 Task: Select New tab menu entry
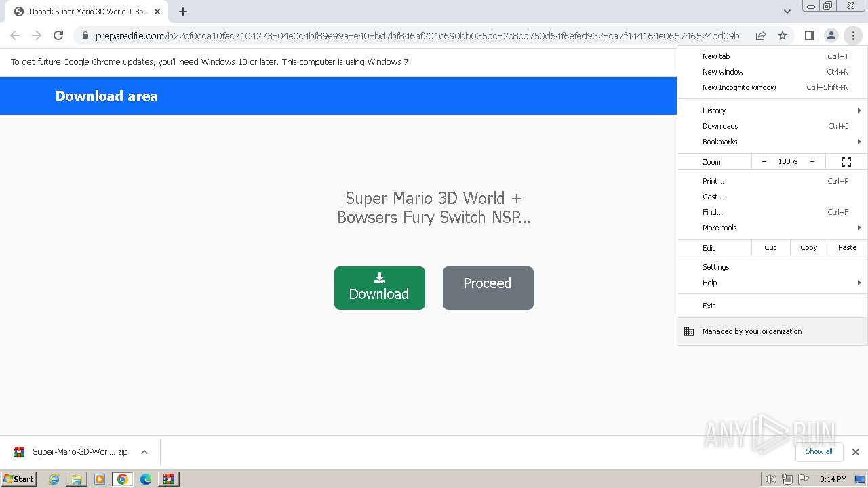772,56
